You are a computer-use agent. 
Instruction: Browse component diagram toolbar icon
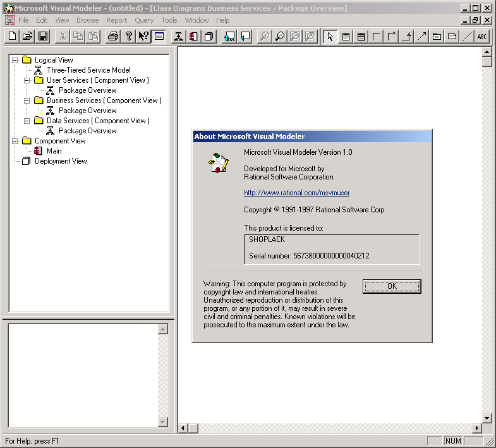point(193,37)
